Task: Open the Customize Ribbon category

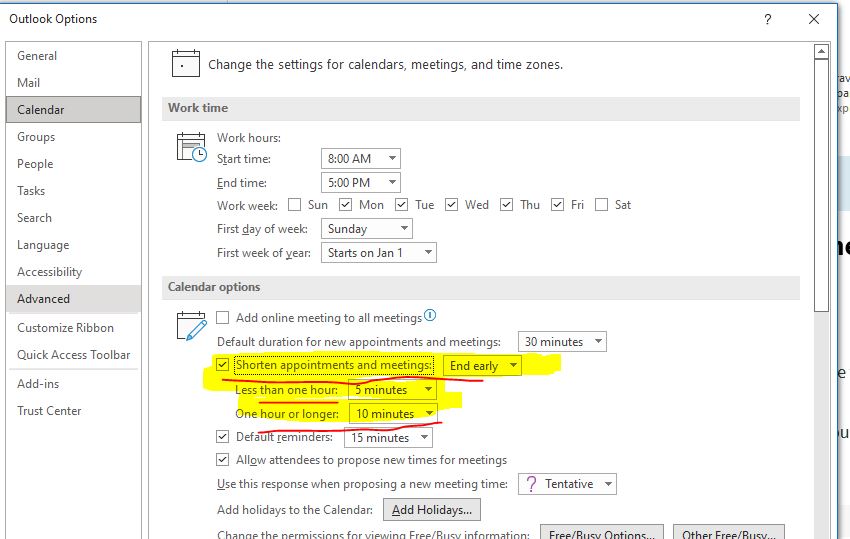Action: [x=73, y=328]
